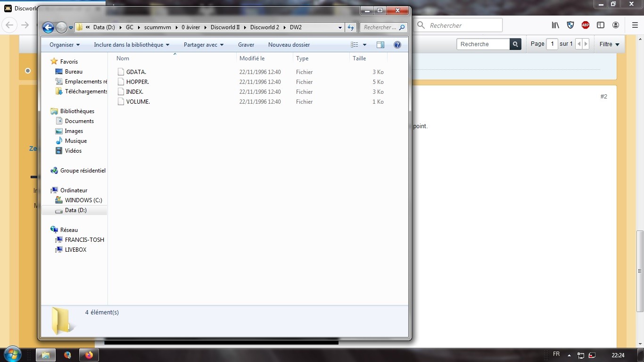The height and width of the screenshot is (362, 644).
Task: Open Favoris in navigation pane
Action: (x=69, y=62)
